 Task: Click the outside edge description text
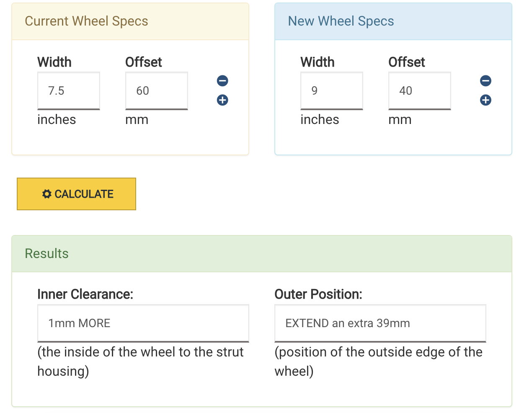click(x=378, y=361)
